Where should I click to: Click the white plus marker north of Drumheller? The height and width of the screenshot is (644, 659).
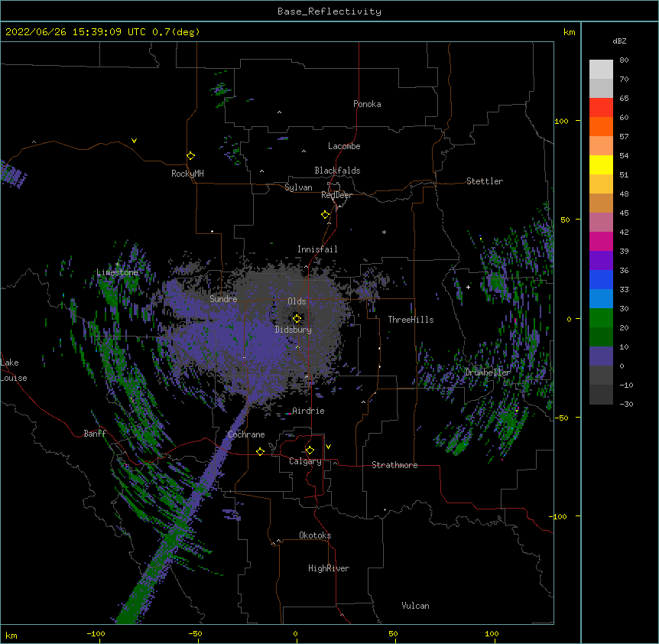coord(468,287)
